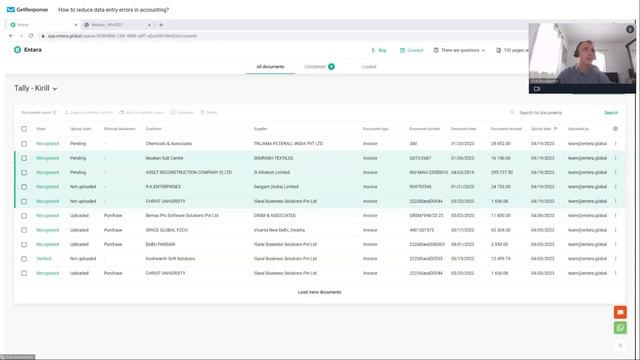640x360 pixels.
Task: Go back with the browser back arrow
Action: (x=11, y=36)
